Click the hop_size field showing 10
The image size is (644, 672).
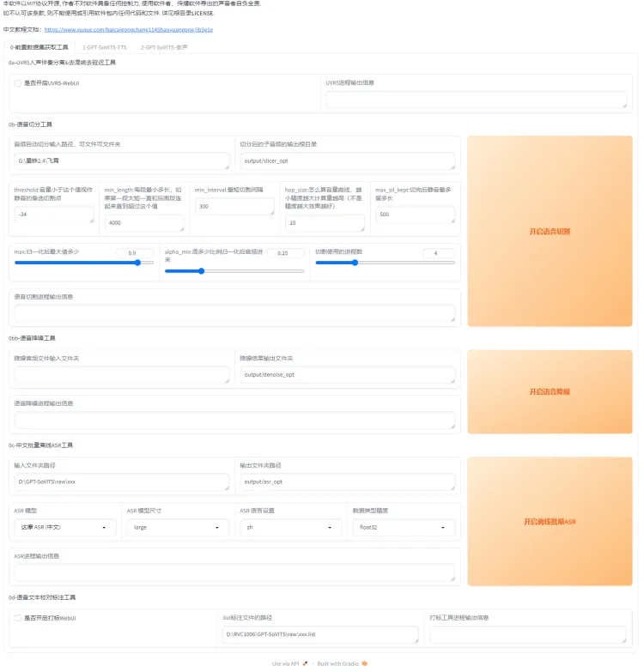(325, 223)
